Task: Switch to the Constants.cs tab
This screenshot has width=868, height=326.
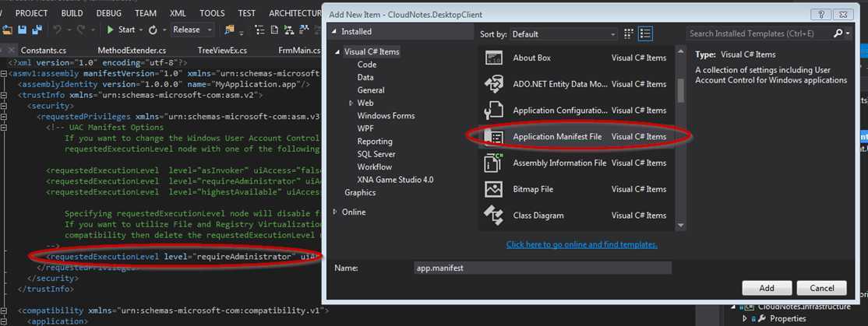Action: click(x=42, y=51)
